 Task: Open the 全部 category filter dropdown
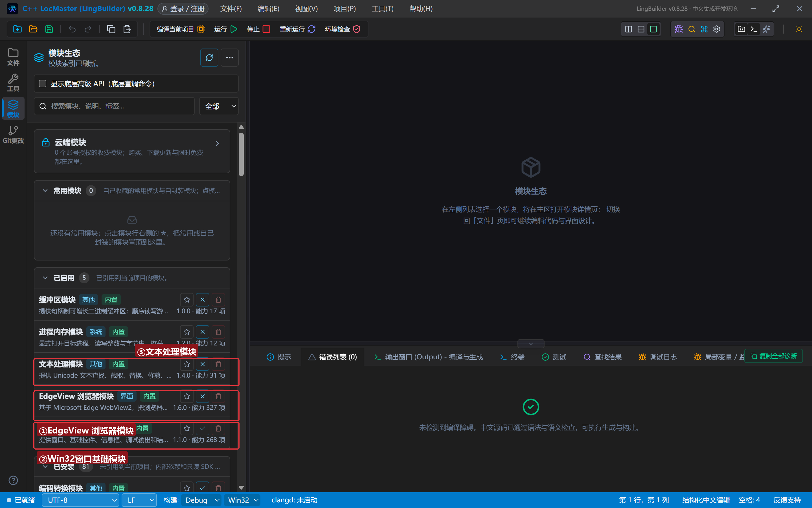click(219, 106)
